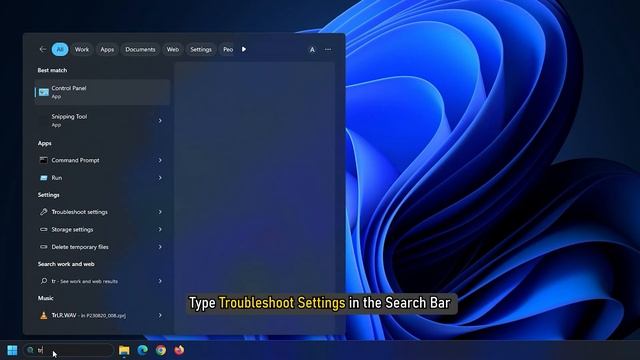Launch Firefox from the taskbar
The image size is (640, 360).
pos(179,350)
